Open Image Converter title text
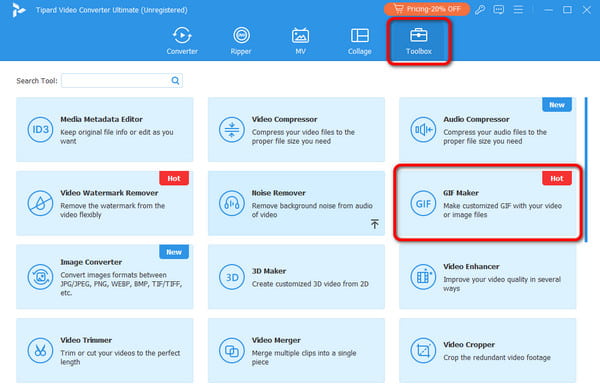600x387 pixels. tap(91, 262)
